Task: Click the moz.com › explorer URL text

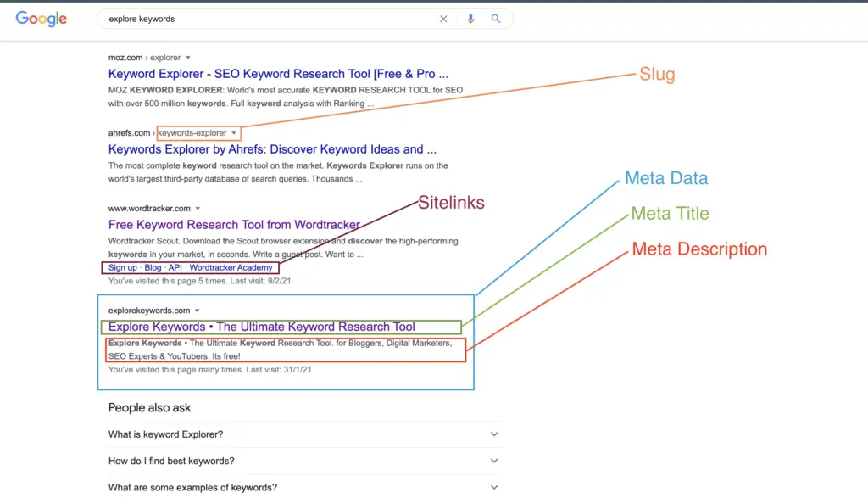Action: (144, 58)
